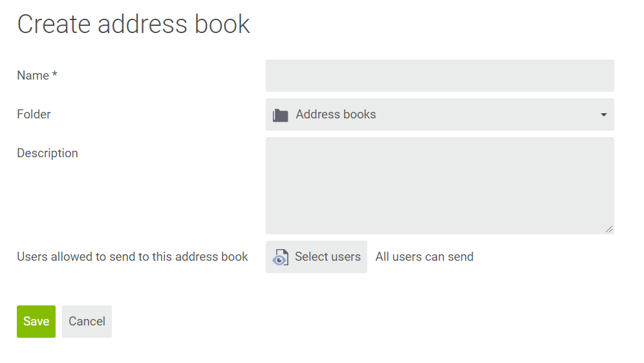
Task: Open the Select users picker
Action: pyautogui.click(x=316, y=257)
